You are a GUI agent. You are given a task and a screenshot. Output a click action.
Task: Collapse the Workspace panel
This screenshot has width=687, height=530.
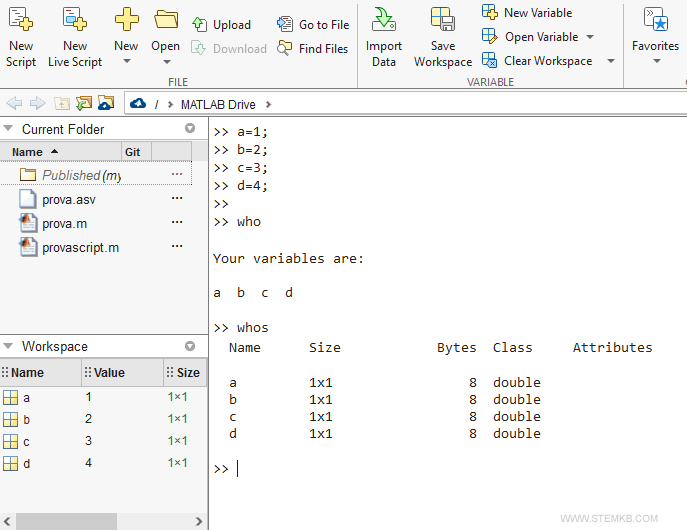(x=10, y=346)
